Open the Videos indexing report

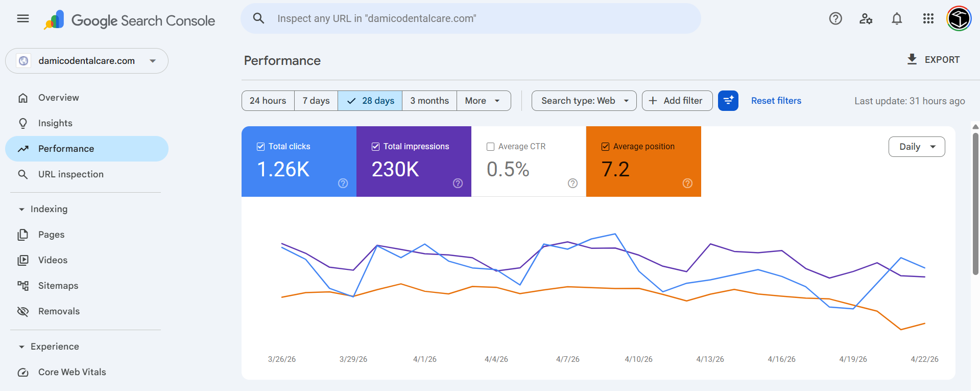coord(87,260)
